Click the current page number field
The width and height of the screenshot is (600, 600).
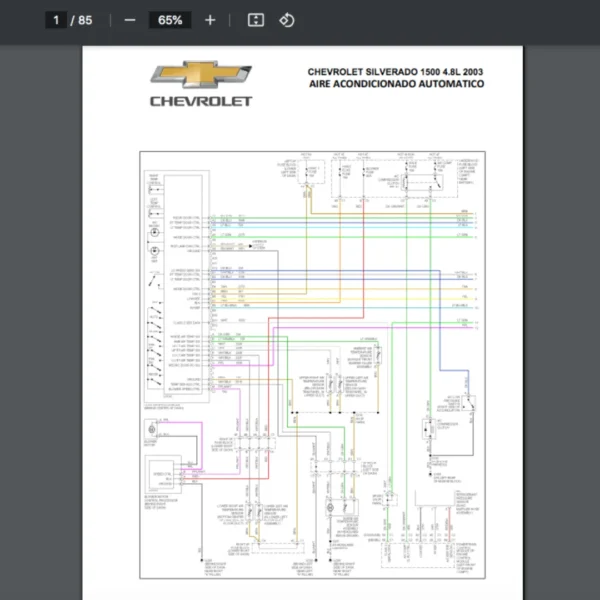point(57,20)
